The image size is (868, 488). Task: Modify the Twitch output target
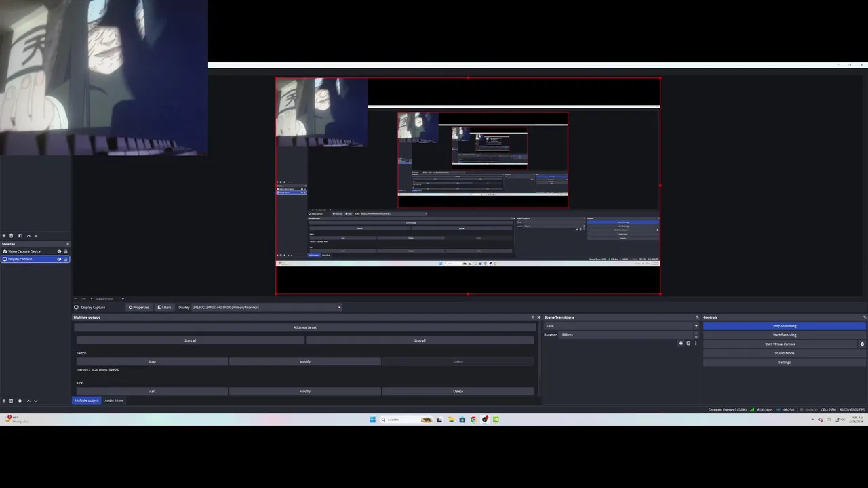(305, 361)
